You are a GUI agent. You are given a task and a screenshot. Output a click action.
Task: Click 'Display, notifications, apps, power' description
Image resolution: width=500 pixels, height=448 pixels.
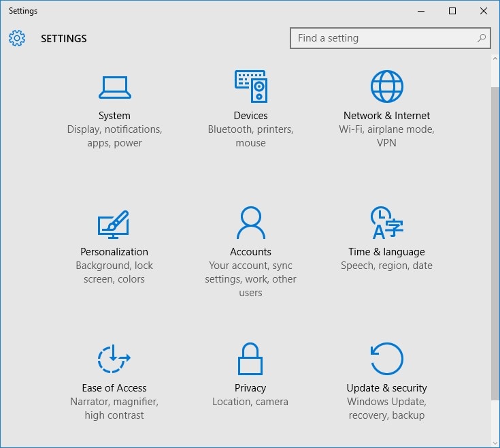pyautogui.click(x=114, y=136)
